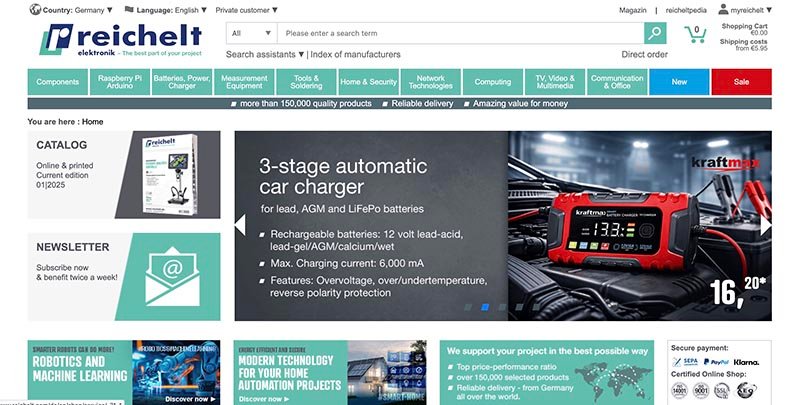Expand the Search assistants menu
Screen dimensions: 800x405
[x=265, y=54]
